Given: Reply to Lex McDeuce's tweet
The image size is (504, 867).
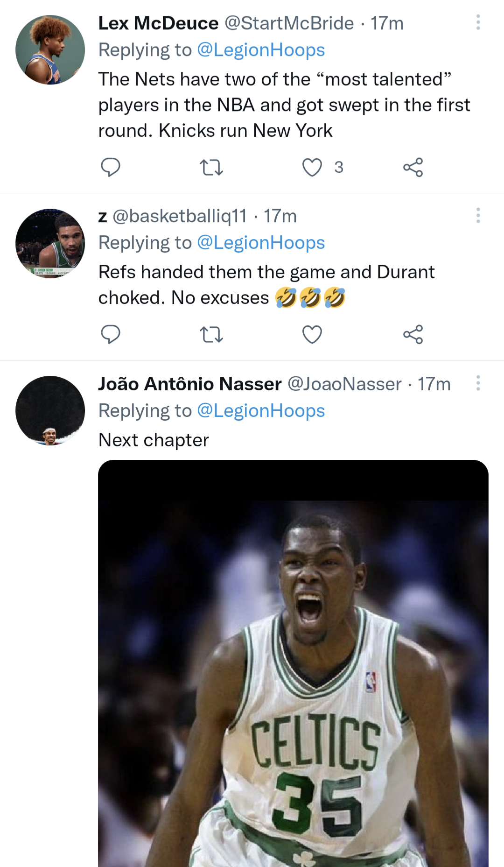Looking at the screenshot, I should point(111,167).
